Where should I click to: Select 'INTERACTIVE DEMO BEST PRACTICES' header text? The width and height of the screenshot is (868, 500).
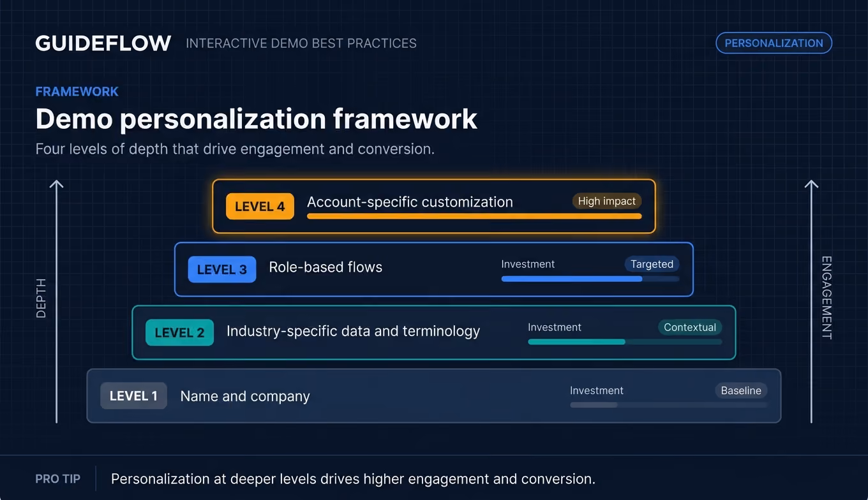301,43
